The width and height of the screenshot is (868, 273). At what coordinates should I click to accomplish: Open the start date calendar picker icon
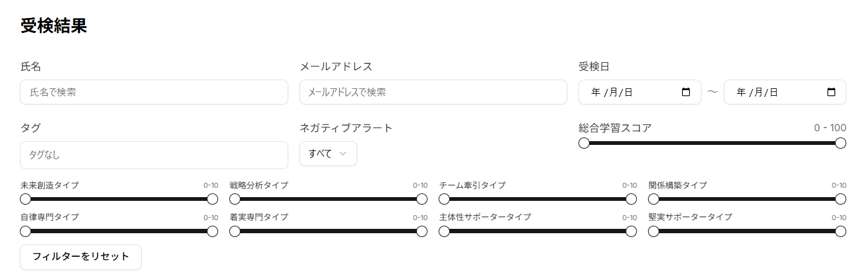[686, 92]
